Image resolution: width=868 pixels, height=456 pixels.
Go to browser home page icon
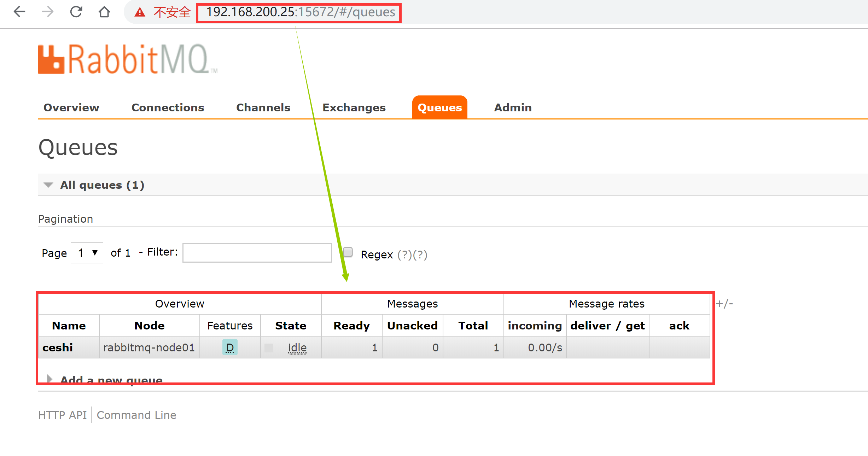click(104, 12)
